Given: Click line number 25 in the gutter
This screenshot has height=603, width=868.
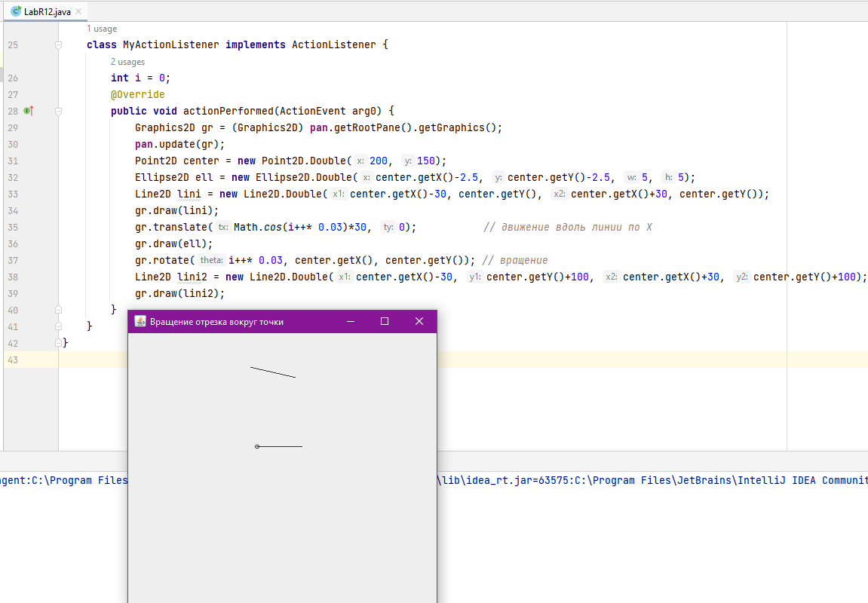Looking at the screenshot, I should [x=13, y=44].
